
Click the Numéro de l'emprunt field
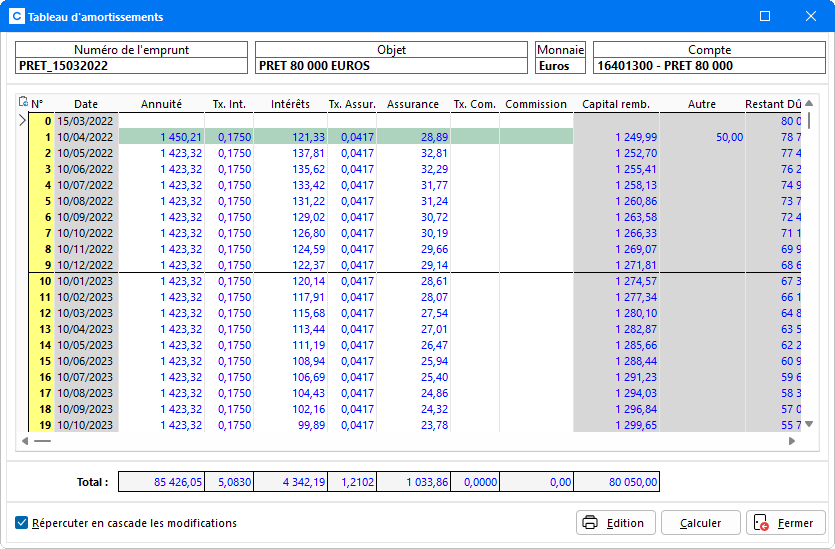pyautogui.click(x=131, y=66)
